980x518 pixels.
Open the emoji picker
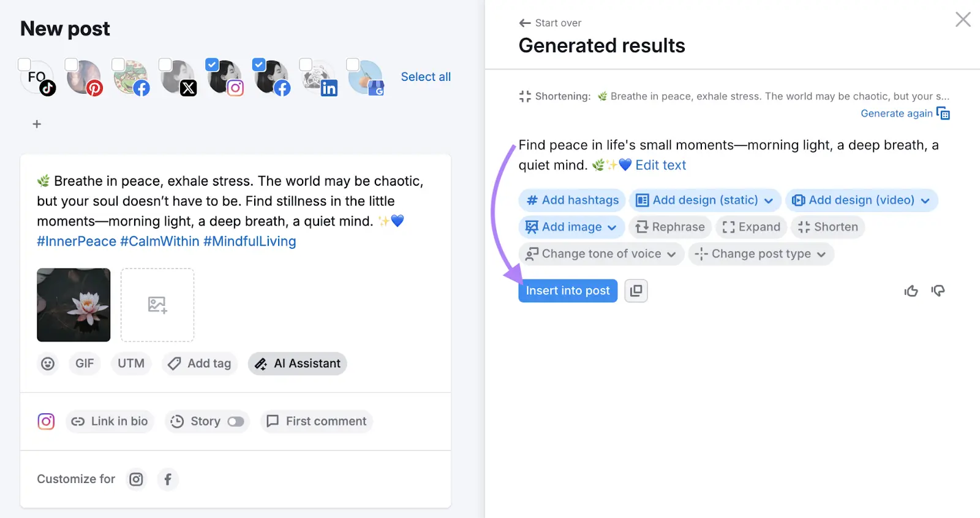(x=48, y=364)
